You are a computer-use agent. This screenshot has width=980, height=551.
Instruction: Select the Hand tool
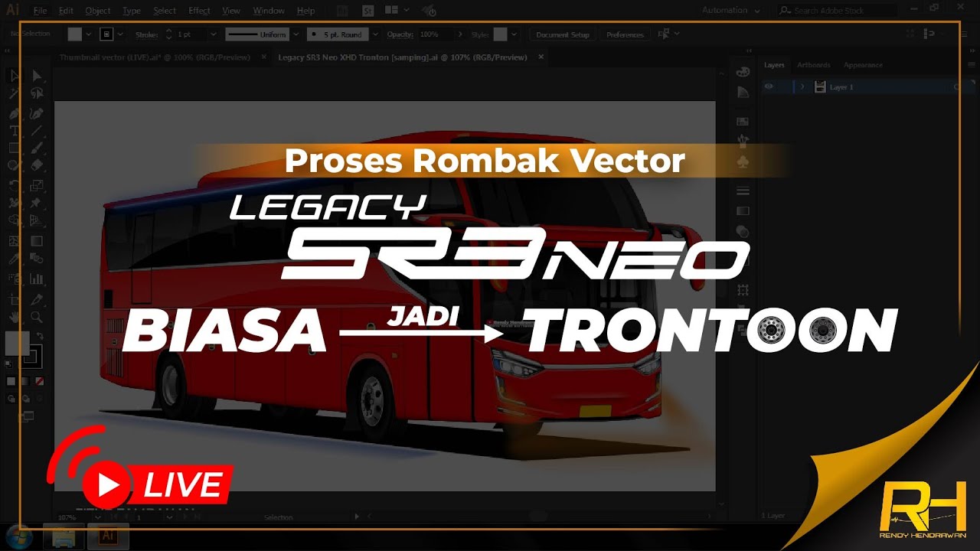click(x=15, y=317)
